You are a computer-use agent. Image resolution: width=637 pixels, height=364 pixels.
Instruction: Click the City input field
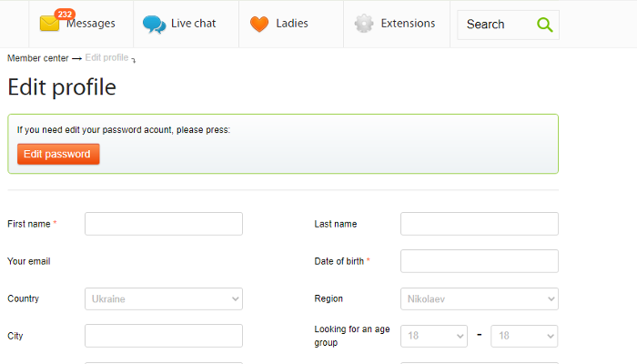[164, 336]
